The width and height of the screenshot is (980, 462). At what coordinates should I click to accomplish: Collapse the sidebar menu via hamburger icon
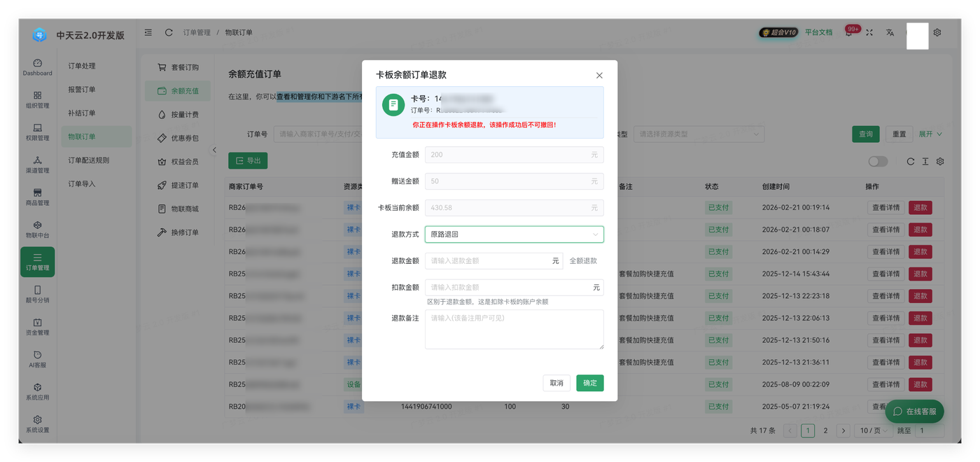(x=148, y=32)
